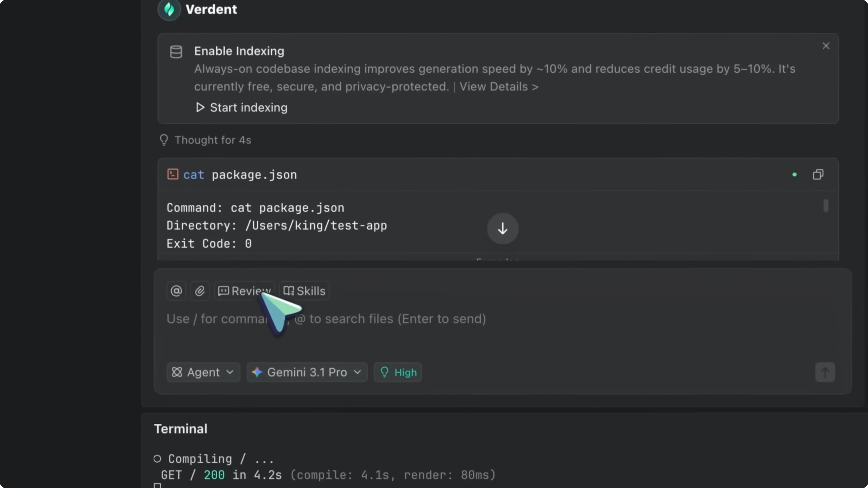Toggle the Review chip
868x488 pixels.
[245, 291]
